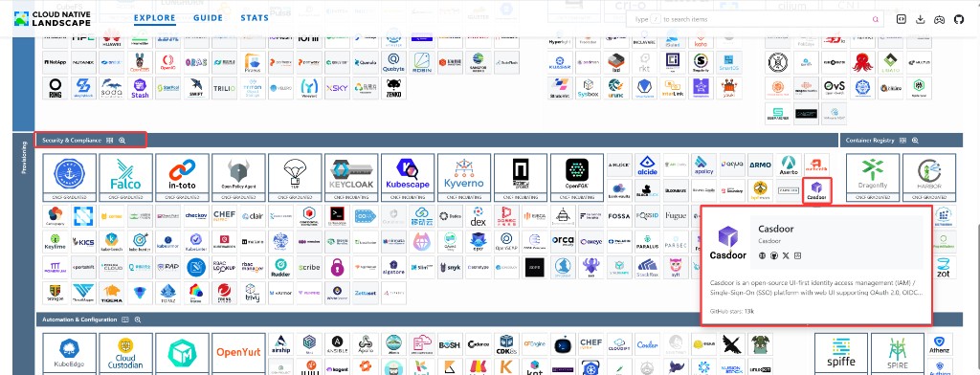Select the snyk logo tile
Screen dimensions: 980x375
pos(450,268)
